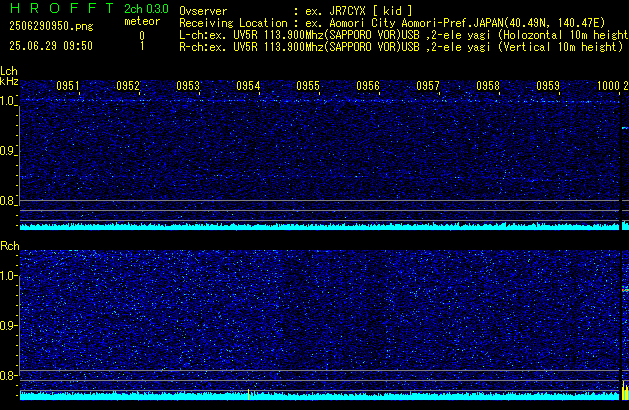Select the '2ch 0.3.0' version label

[146, 9]
